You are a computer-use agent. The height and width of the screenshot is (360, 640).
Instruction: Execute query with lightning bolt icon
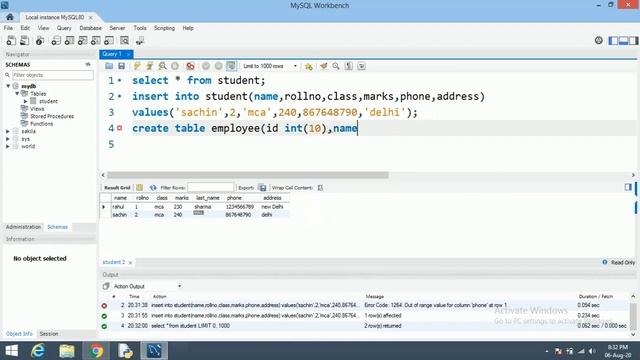[137, 66]
